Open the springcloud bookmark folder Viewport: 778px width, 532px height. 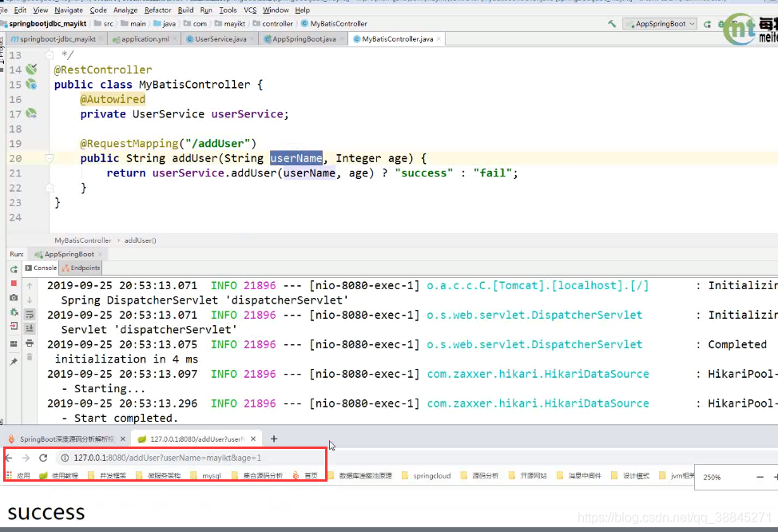(x=426, y=475)
